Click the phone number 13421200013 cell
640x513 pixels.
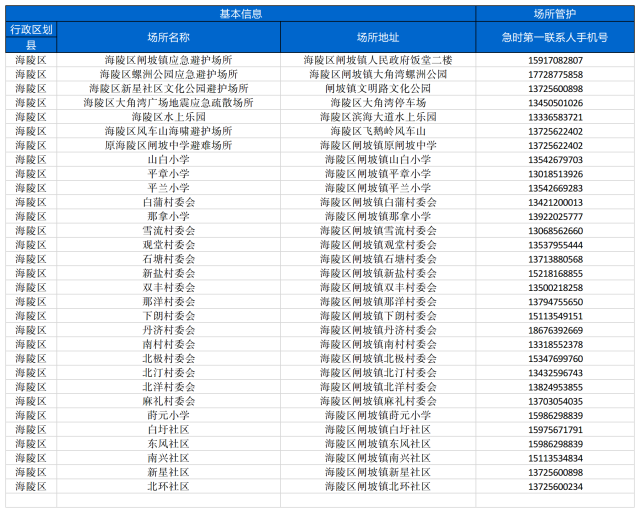555,202
